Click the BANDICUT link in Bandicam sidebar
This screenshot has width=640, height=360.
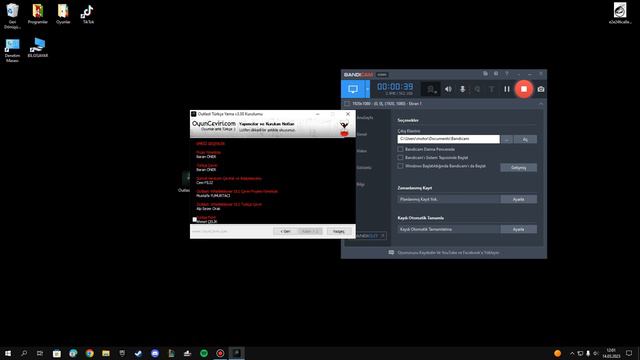coord(371,236)
